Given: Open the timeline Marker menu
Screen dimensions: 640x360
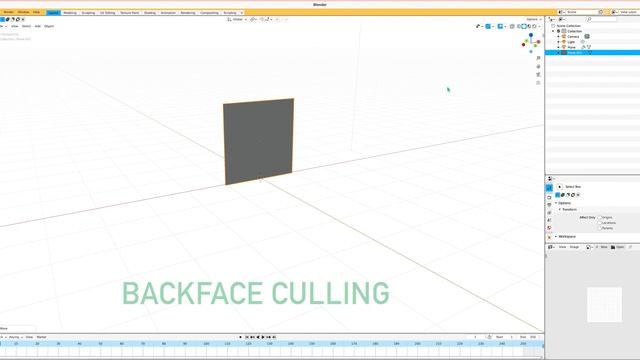Looking at the screenshot, I should pos(41,337).
